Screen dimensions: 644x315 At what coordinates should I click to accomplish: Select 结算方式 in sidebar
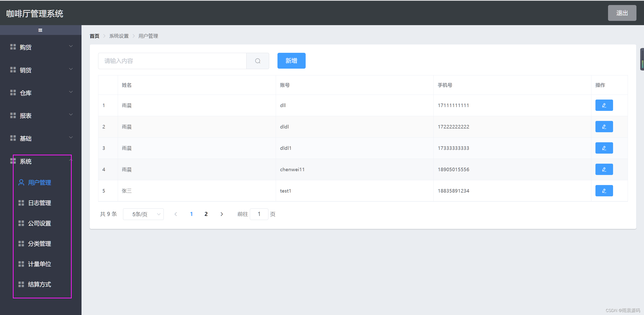coord(39,284)
